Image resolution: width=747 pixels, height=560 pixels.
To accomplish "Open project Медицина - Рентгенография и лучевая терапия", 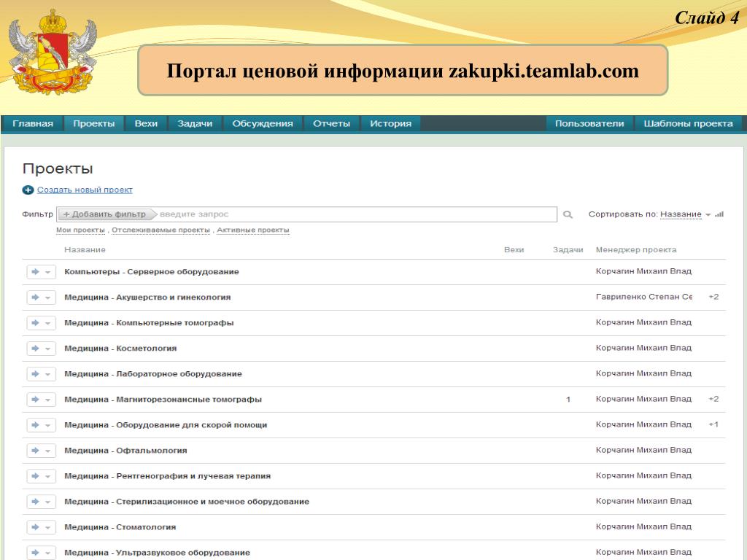I will tap(167, 476).
